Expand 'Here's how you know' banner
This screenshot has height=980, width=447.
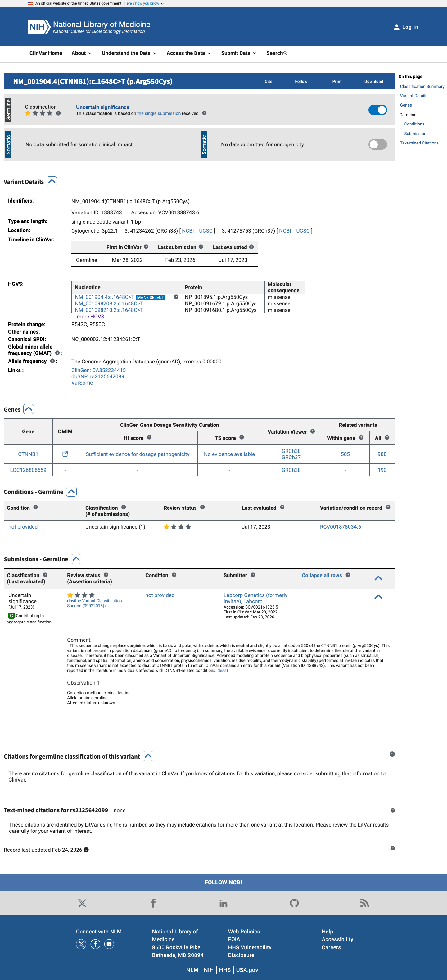tap(143, 3)
